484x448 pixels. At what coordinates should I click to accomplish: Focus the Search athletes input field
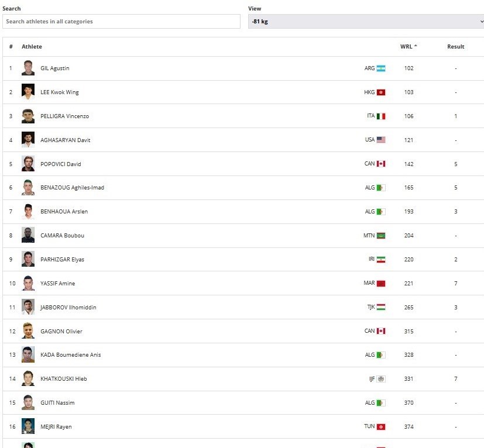click(x=121, y=22)
